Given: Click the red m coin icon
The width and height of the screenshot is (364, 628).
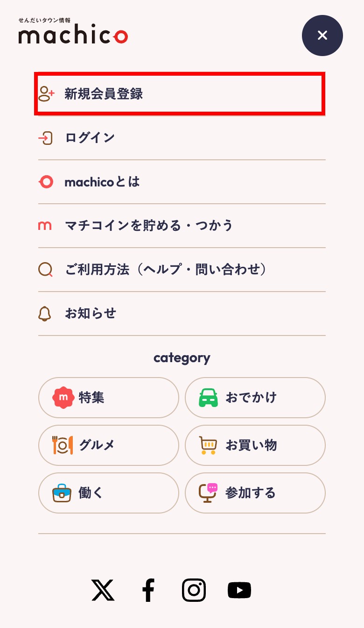Looking at the screenshot, I should pyautogui.click(x=45, y=226).
